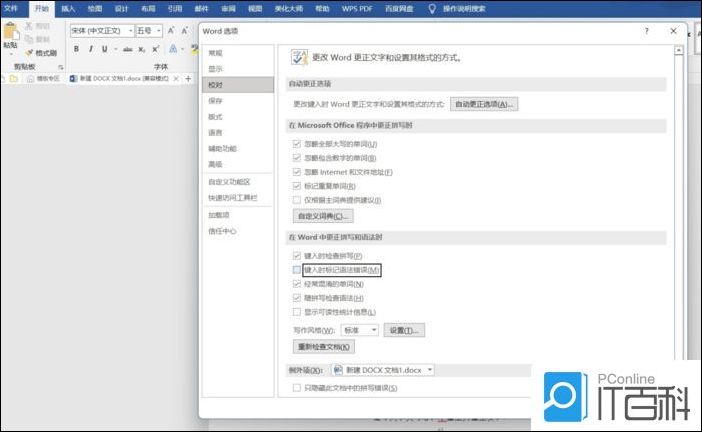Toggle frequently confused words (N) checkbox
The height and width of the screenshot is (432, 702).
(296, 284)
